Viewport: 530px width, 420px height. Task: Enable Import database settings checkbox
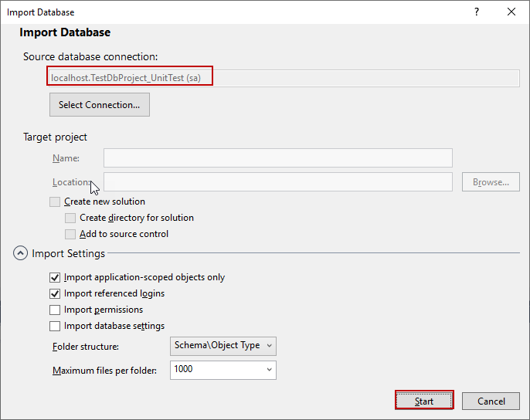55,326
